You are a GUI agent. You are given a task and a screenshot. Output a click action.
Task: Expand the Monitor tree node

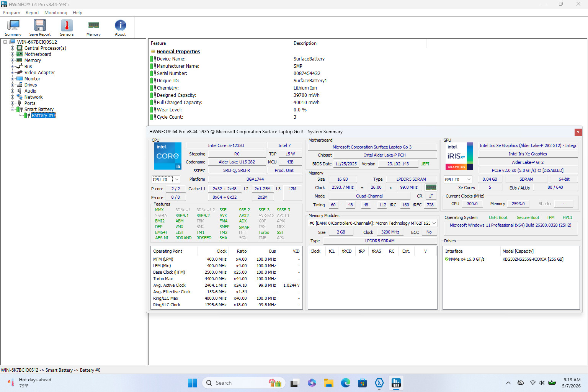click(x=12, y=79)
